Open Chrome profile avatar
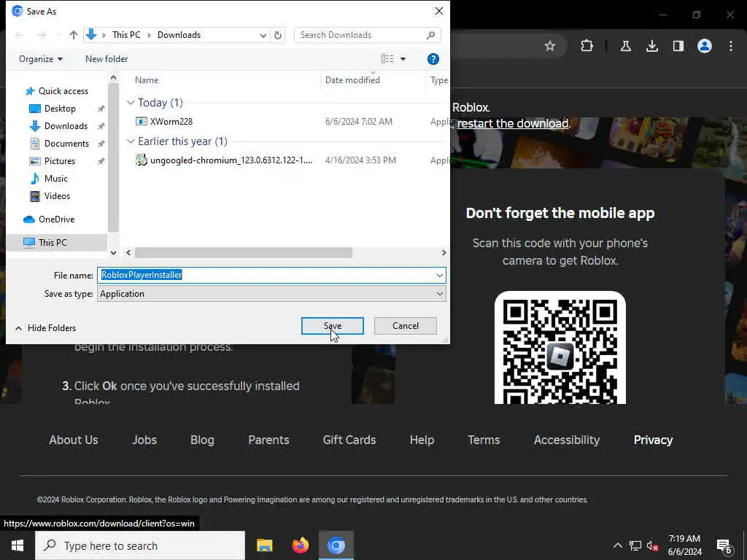747x560 pixels. (x=704, y=46)
